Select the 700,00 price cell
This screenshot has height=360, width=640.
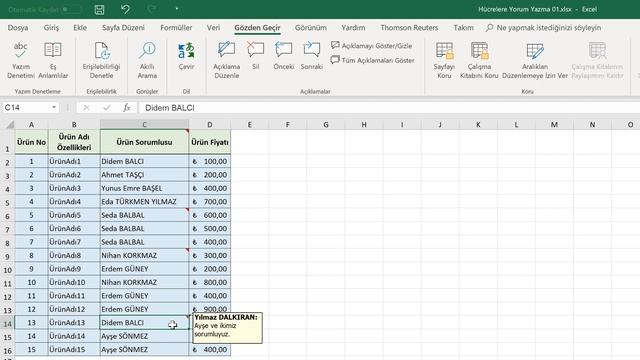click(210, 202)
